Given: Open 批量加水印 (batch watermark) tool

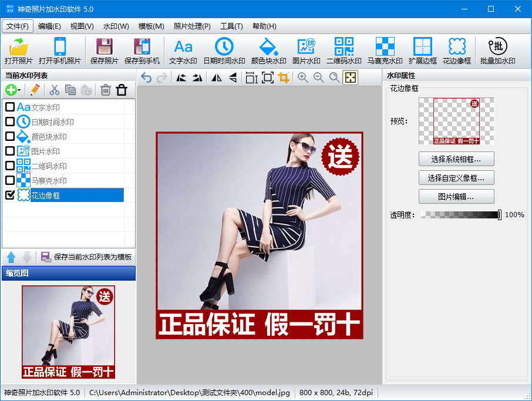Looking at the screenshot, I should pos(497,51).
